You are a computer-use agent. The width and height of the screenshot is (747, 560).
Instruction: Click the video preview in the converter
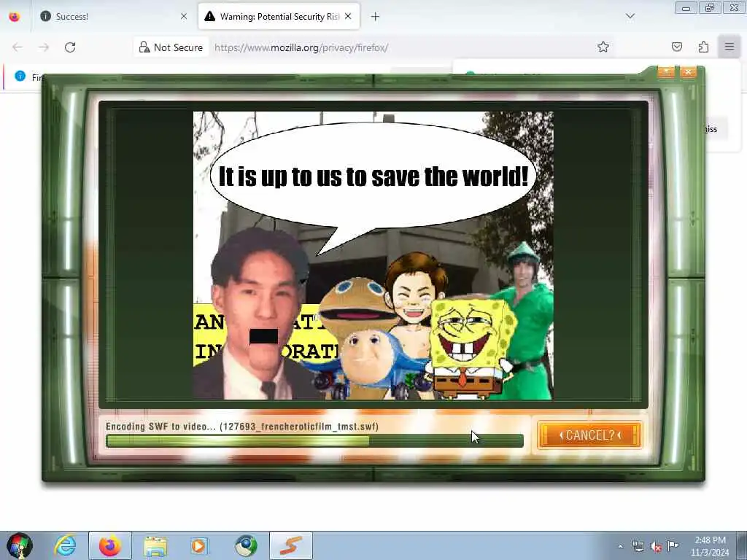tap(373, 255)
